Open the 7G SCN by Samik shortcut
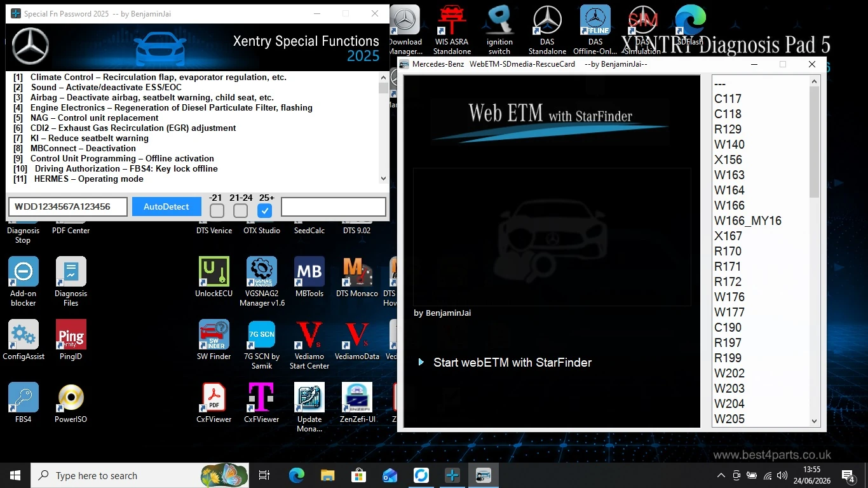Viewport: 868px width, 488px height. [262, 344]
